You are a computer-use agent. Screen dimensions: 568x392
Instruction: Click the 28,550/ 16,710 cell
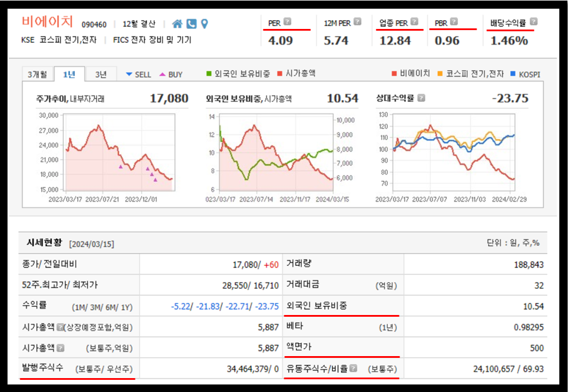[250, 285]
